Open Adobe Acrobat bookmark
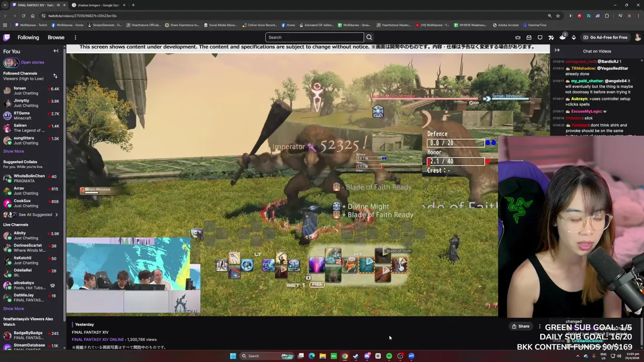644x362 pixels. (506, 25)
